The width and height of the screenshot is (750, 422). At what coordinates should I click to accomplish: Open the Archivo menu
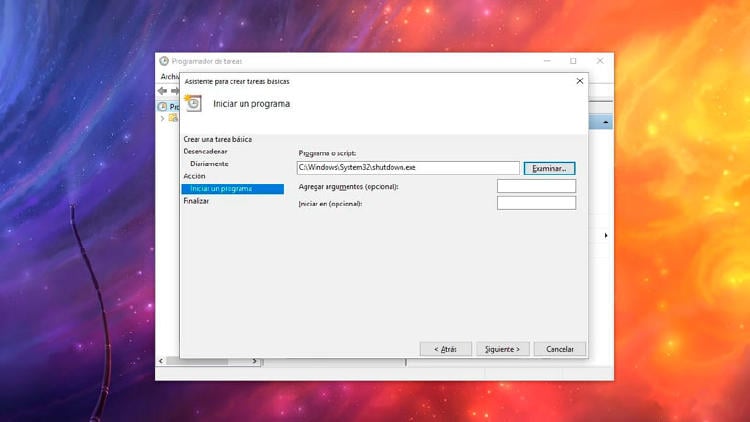pyautogui.click(x=169, y=76)
